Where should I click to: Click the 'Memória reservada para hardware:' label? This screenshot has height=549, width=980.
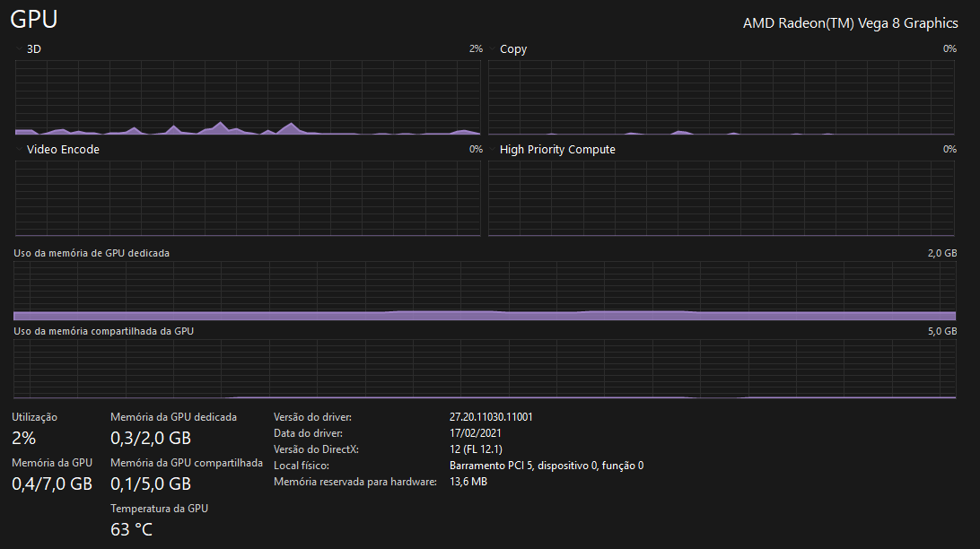tap(355, 482)
